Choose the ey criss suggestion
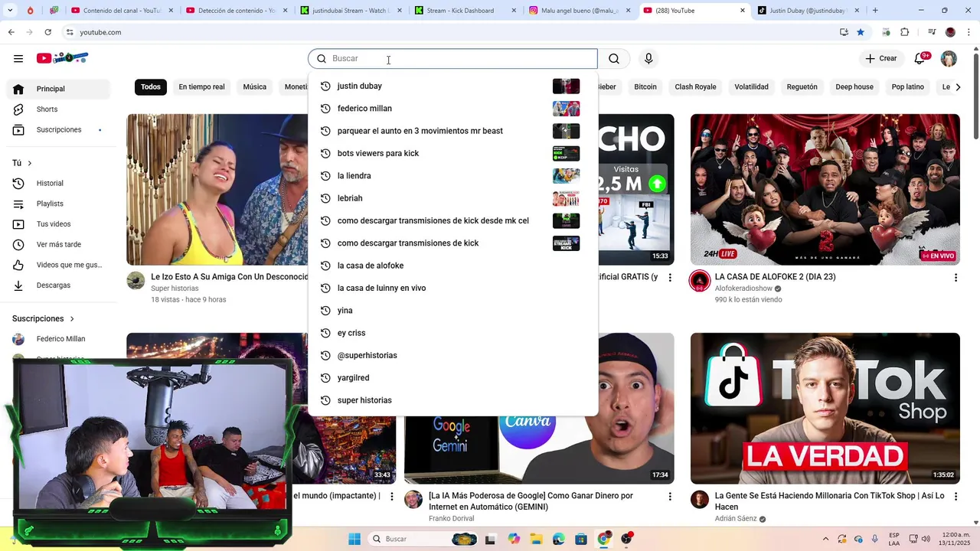Viewport: 980px width, 551px height. [x=452, y=333]
